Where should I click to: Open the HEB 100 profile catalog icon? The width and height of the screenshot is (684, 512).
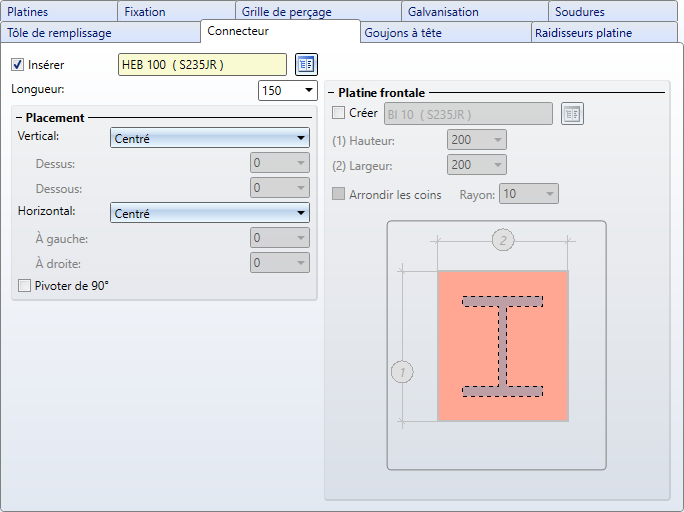[x=306, y=65]
